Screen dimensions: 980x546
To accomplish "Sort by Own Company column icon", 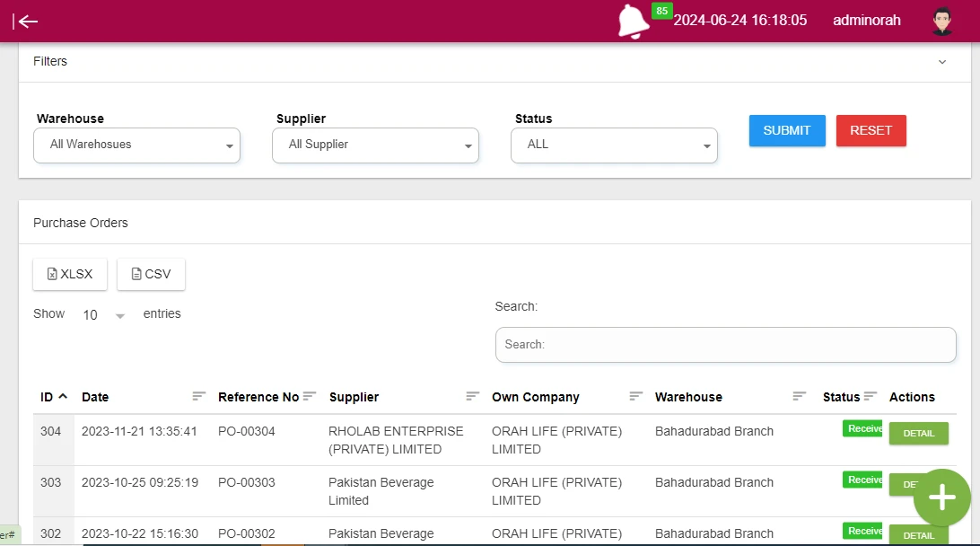I will tap(635, 396).
